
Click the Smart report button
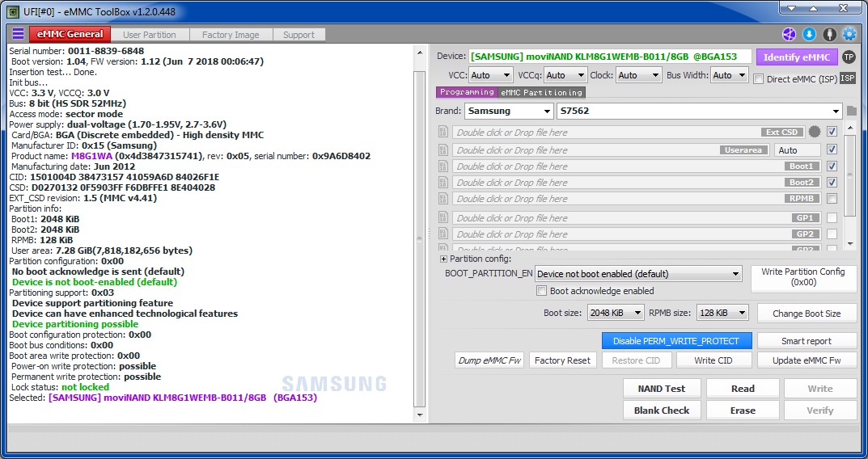click(x=807, y=341)
